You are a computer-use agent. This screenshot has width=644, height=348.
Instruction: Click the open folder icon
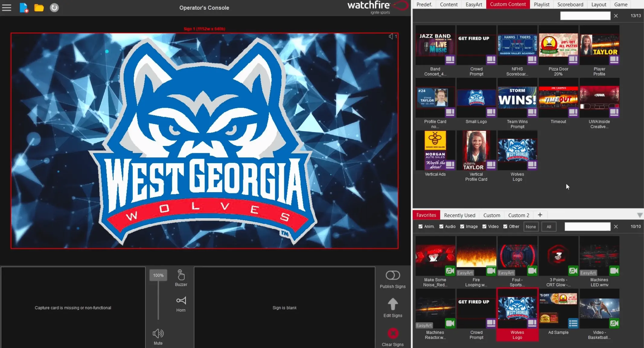tap(39, 8)
